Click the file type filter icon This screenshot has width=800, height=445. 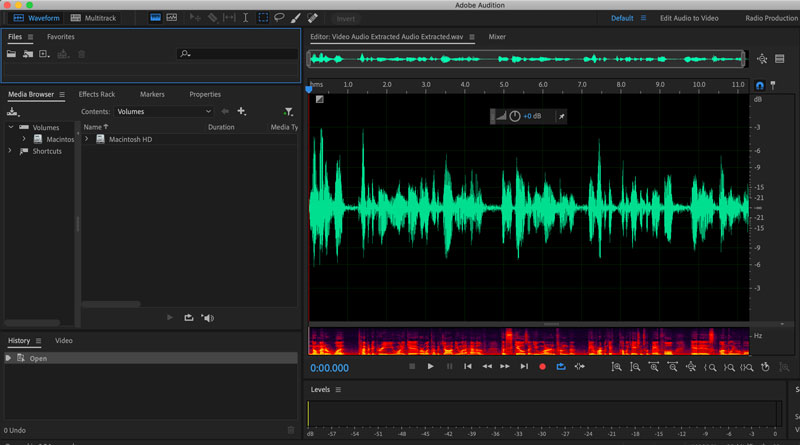pos(288,111)
